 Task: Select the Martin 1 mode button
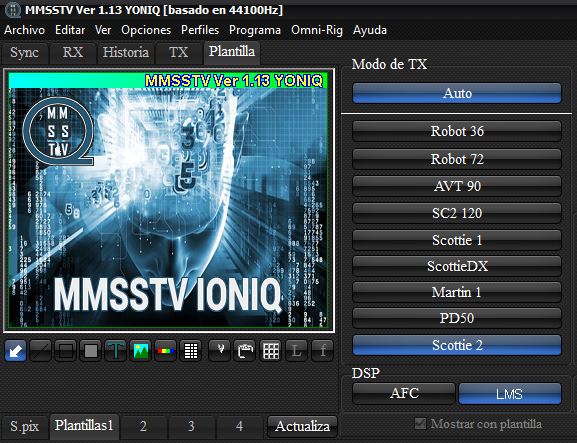click(x=457, y=292)
